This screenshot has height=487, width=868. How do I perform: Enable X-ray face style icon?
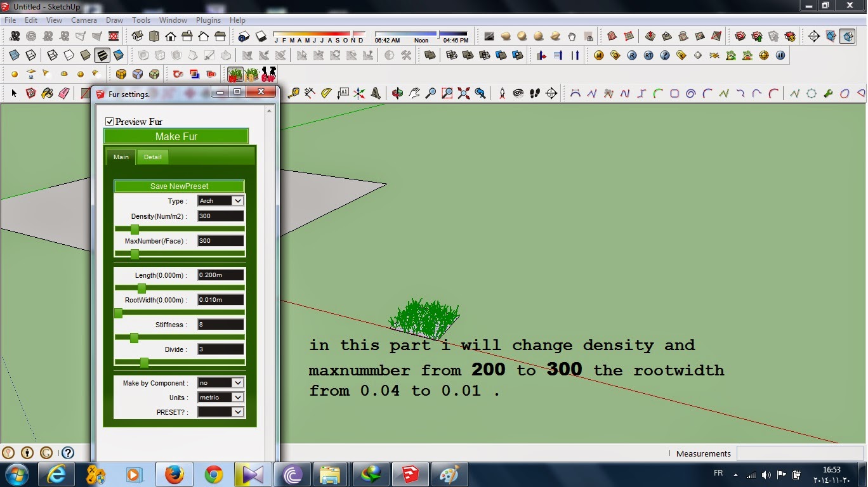[14, 56]
